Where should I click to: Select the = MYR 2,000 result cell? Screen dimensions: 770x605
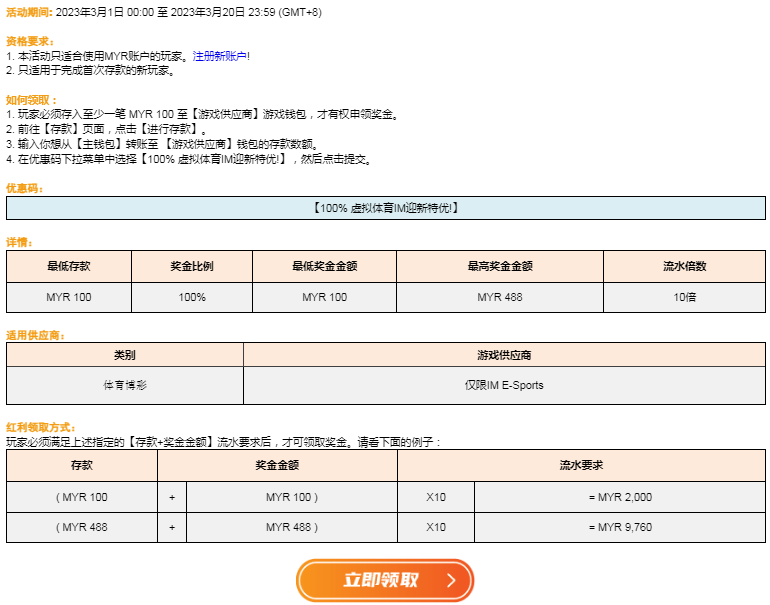click(620, 497)
